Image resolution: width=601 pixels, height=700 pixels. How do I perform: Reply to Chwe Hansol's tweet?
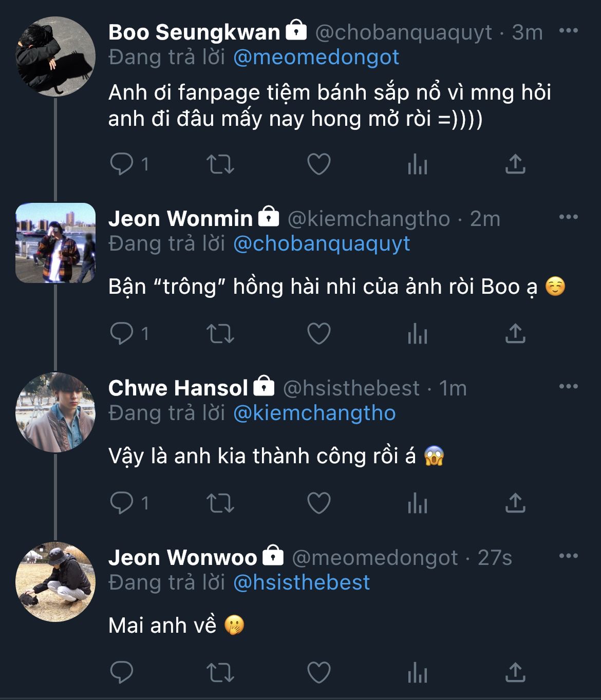coord(122,503)
